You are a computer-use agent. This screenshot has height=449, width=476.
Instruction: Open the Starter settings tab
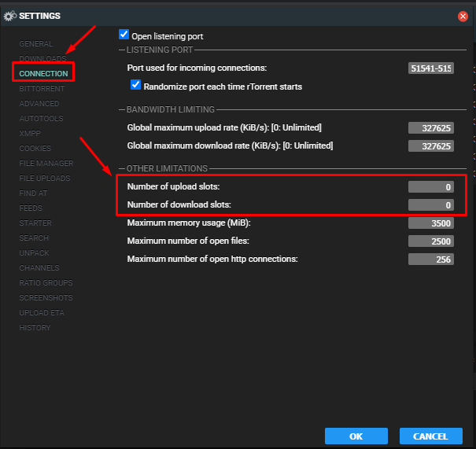[x=35, y=223]
